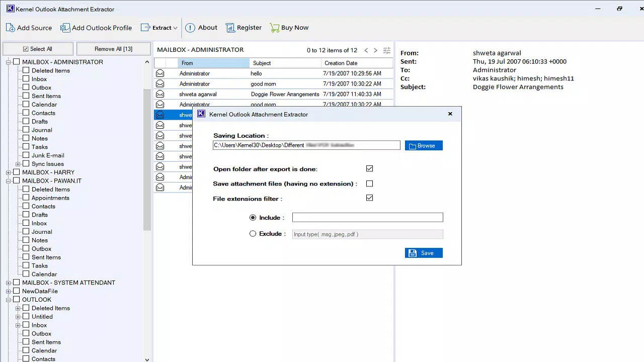Check the MAILBOX - HARRY checkbox

point(17,172)
